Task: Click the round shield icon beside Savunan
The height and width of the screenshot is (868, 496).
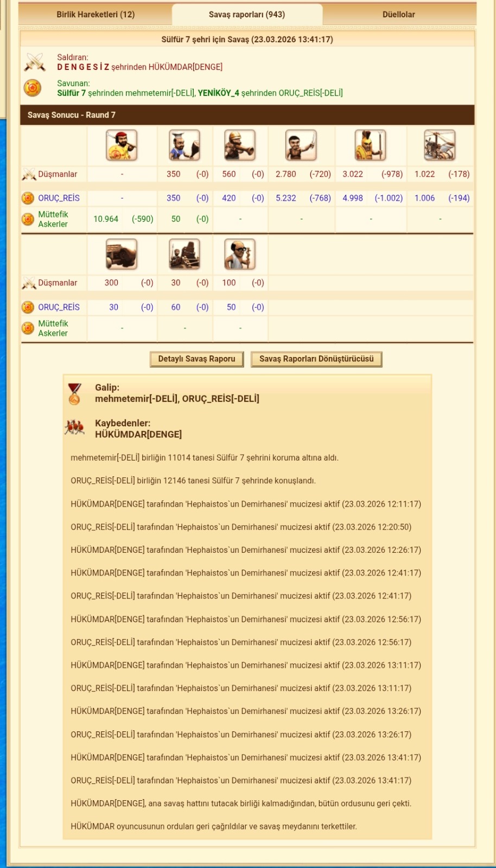Action: tap(33, 88)
